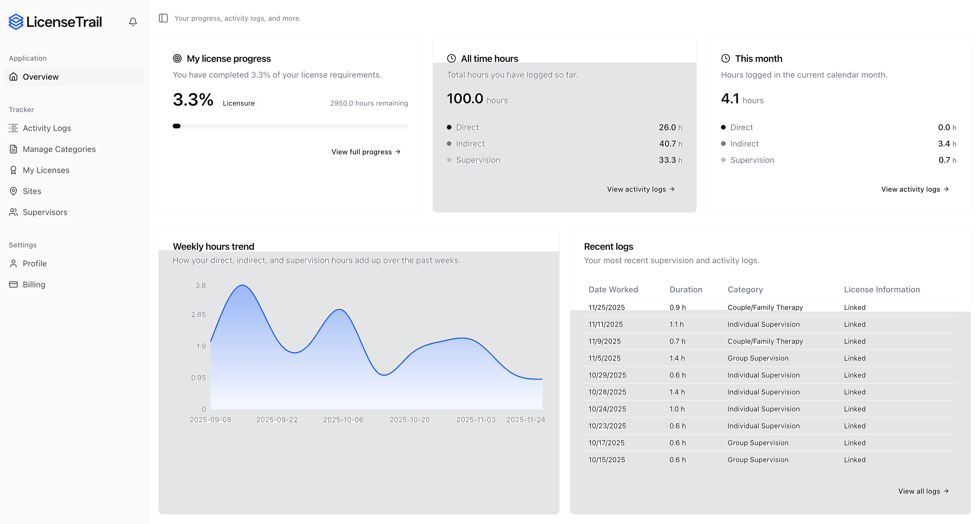980x524 pixels.
Task: Select the Profile settings icon
Action: pyautogui.click(x=13, y=263)
